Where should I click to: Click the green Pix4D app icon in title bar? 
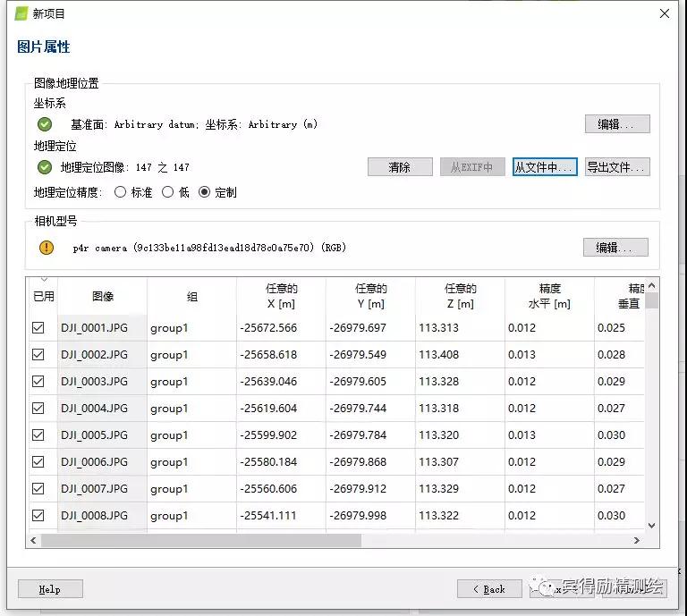pyautogui.click(x=20, y=13)
